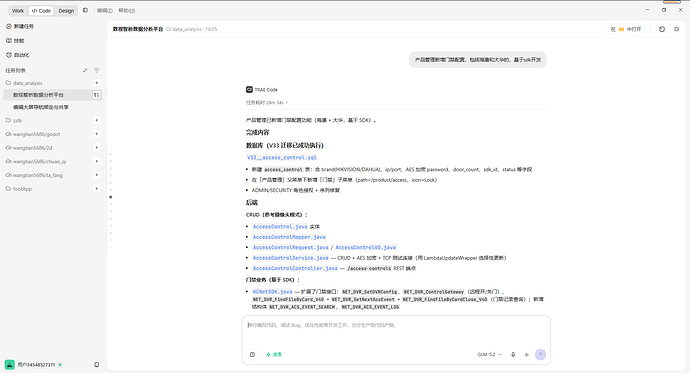The height and width of the screenshot is (373, 690).
Task: Open AccessControlController.java file link
Action: tap(295, 268)
